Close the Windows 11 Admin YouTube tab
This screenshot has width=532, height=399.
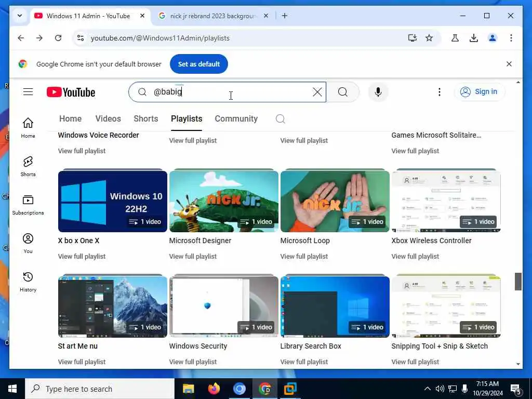tap(142, 16)
